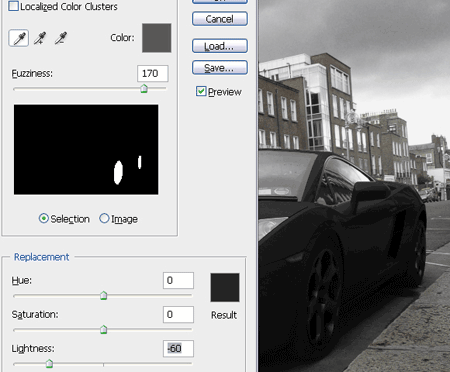Click the Cancel button
Viewport: 450px width, 372px height.
[220, 19]
